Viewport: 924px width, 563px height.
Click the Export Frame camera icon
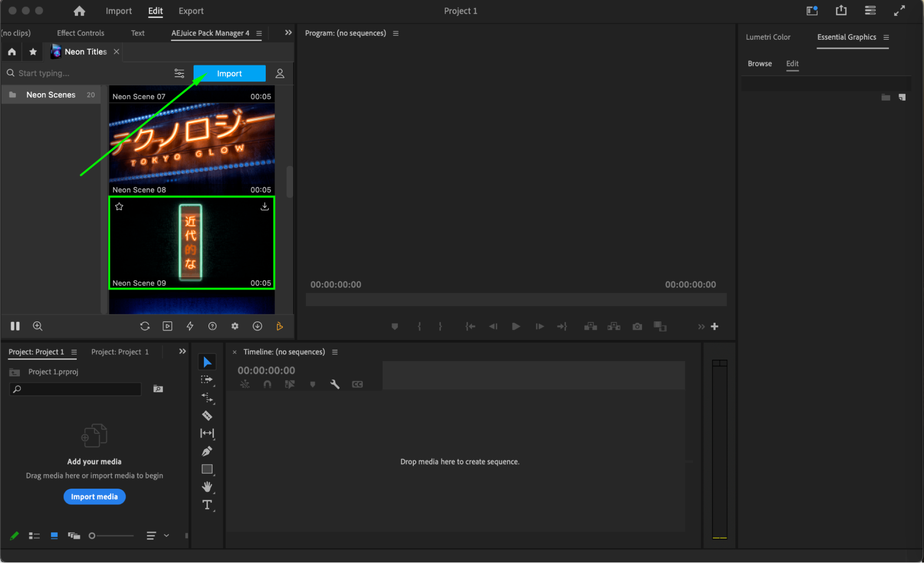pos(637,327)
